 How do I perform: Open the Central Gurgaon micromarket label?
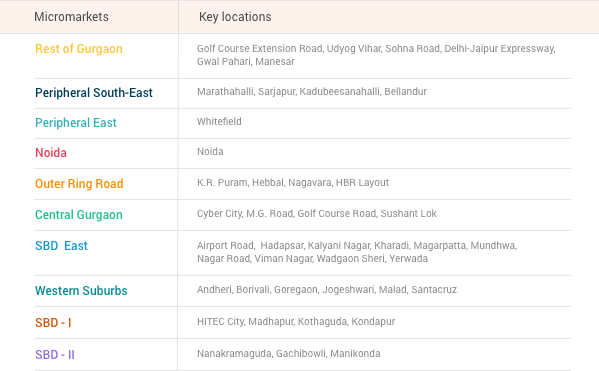(x=79, y=215)
